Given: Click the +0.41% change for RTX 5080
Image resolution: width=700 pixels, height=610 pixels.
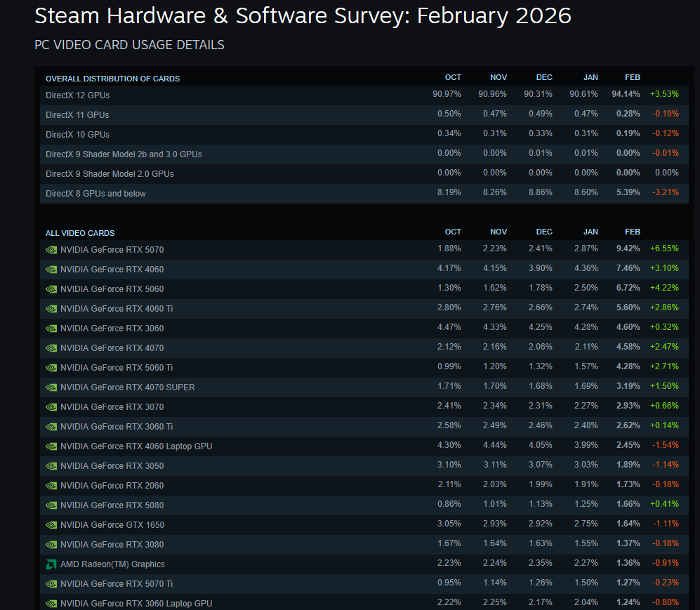Looking at the screenshot, I should (x=664, y=504).
